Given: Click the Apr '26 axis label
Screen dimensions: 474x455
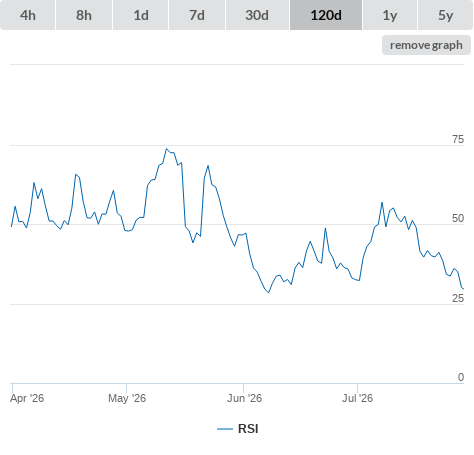Looking at the screenshot, I should (x=27, y=398).
